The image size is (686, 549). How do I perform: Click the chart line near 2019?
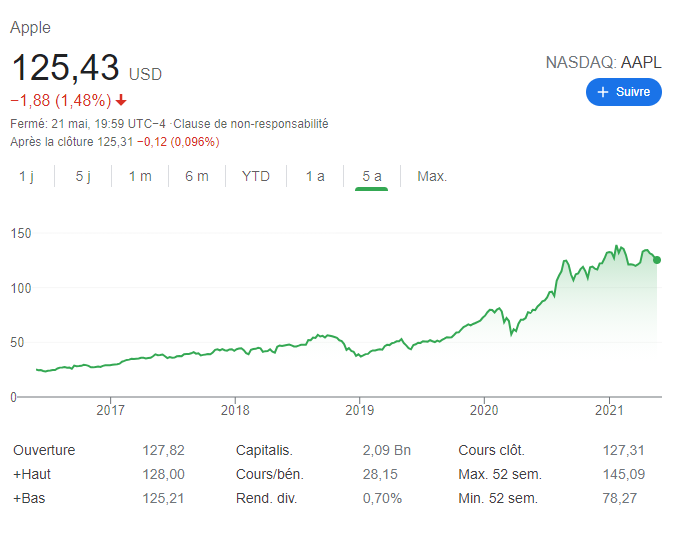point(359,355)
